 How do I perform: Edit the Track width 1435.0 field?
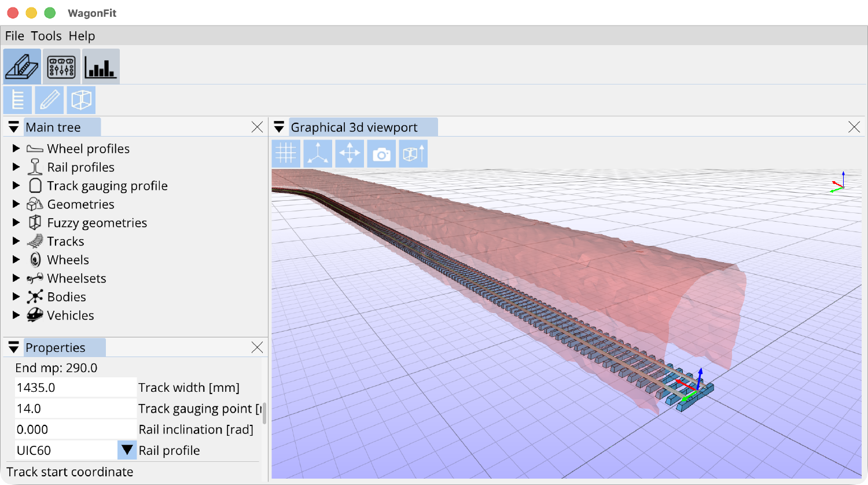point(75,387)
